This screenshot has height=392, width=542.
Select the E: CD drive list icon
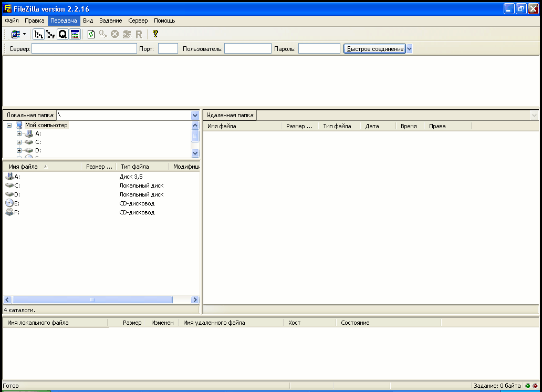[x=9, y=203]
